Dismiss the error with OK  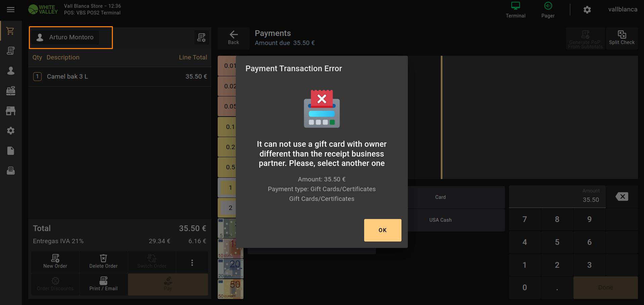383,230
